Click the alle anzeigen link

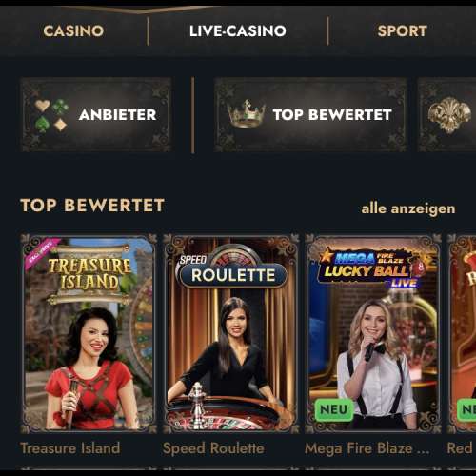click(408, 208)
